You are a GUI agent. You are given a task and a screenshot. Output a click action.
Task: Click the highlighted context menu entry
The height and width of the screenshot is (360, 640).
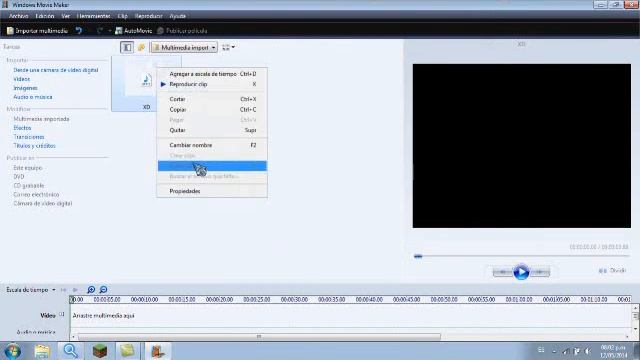[212, 166]
